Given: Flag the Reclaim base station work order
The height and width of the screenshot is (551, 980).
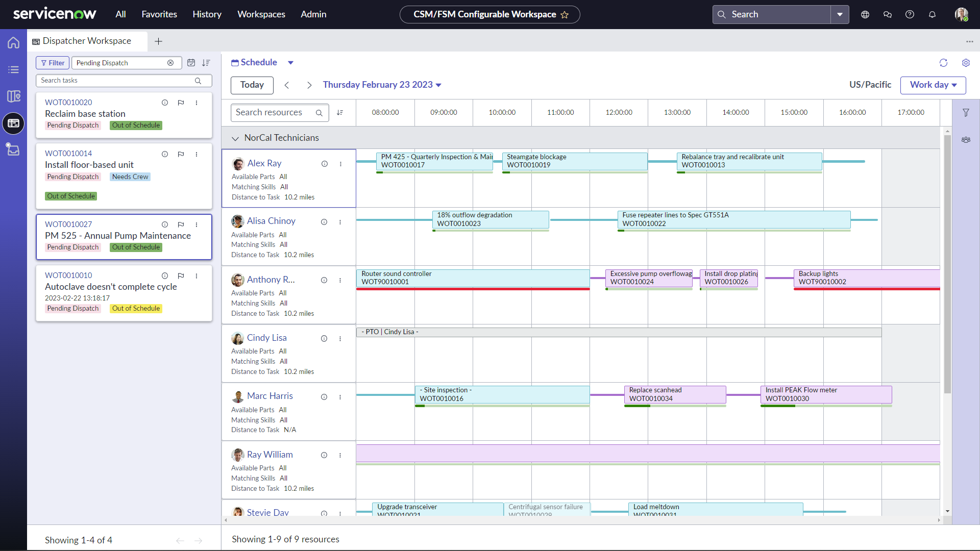Looking at the screenshot, I should coord(181,103).
